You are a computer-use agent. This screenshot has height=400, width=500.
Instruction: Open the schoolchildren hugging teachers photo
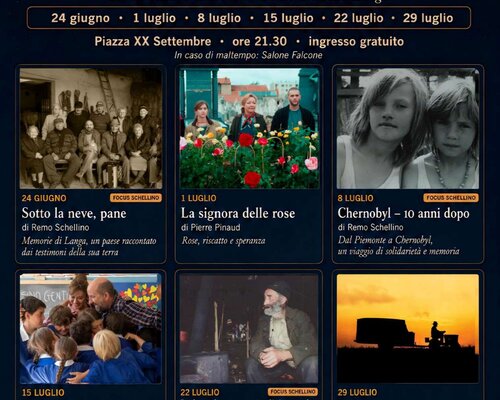[x=91, y=328]
